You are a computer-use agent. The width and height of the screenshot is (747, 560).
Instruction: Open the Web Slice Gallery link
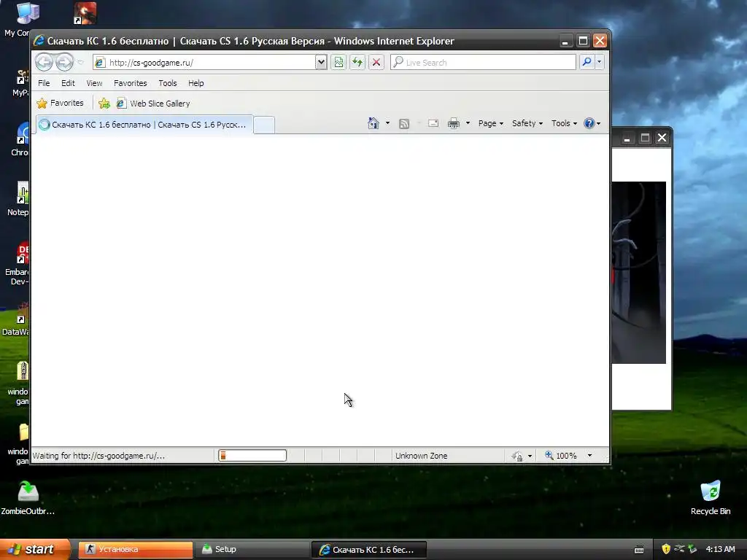coord(153,104)
